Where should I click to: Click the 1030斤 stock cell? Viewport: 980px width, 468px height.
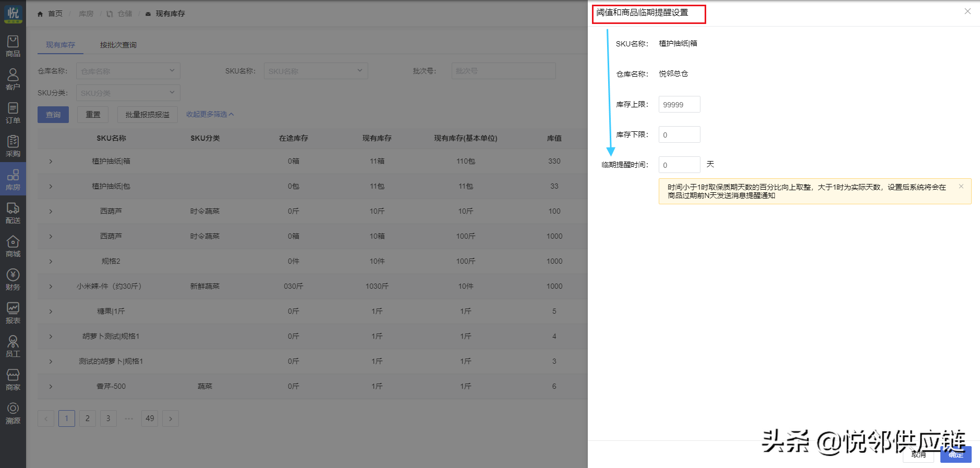click(x=377, y=286)
